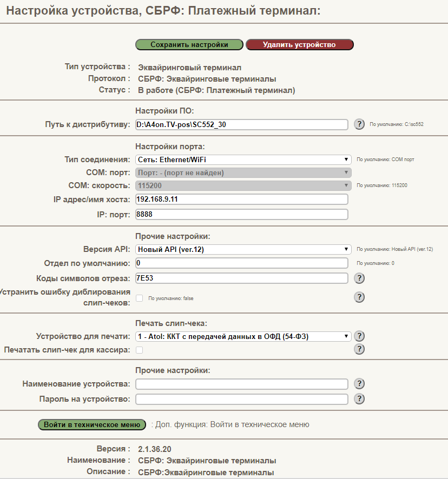Screen dimensions: 448x479
Task: Open connection type dropdown Ethernet/WiFi
Action: tap(243, 159)
